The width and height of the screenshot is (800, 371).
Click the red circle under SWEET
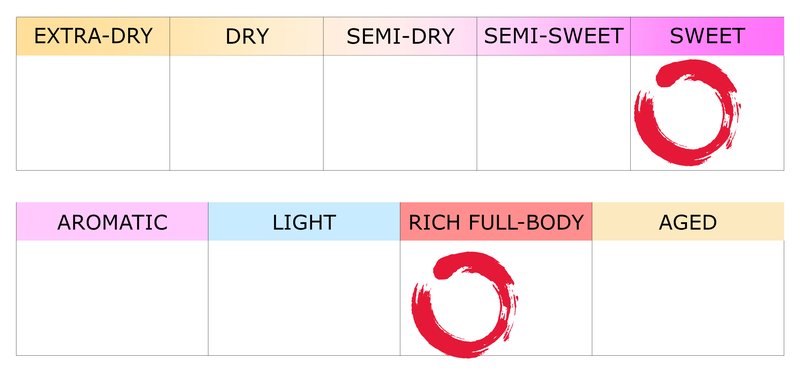click(x=687, y=113)
